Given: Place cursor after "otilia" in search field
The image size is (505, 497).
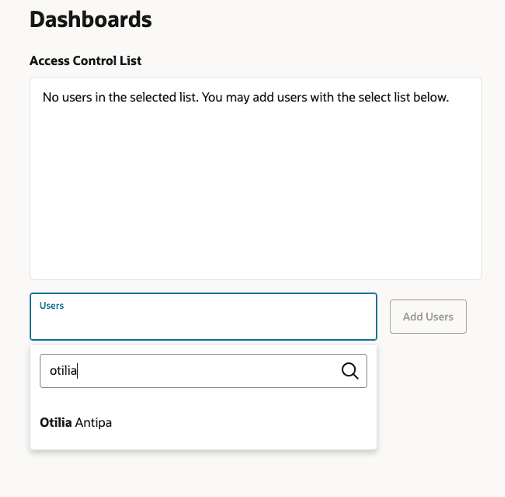Looking at the screenshot, I should 77,371.
